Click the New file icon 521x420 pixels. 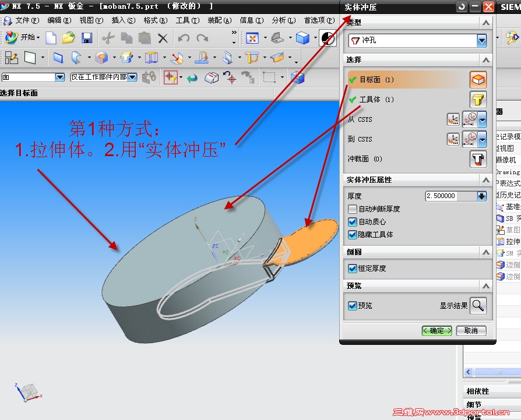[51, 38]
